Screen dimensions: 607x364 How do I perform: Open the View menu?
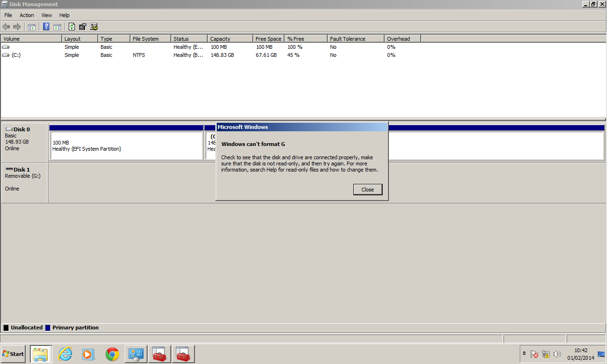tap(46, 15)
